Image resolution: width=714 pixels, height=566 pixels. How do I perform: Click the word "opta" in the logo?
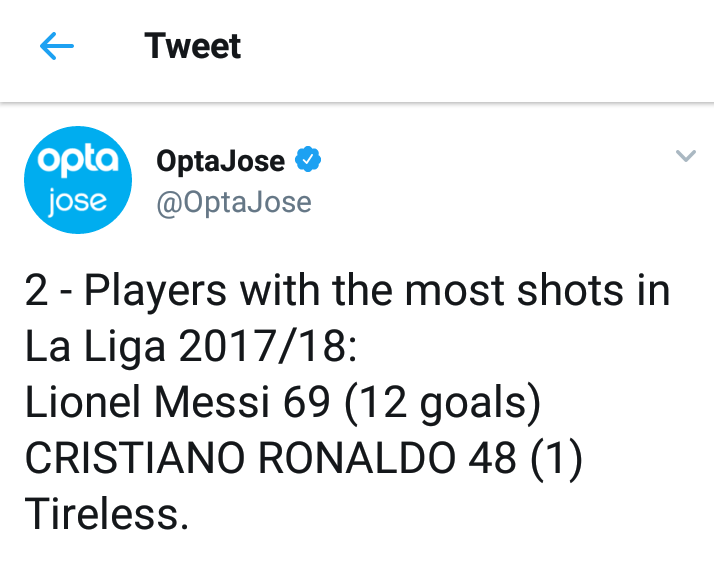[77, 160]
